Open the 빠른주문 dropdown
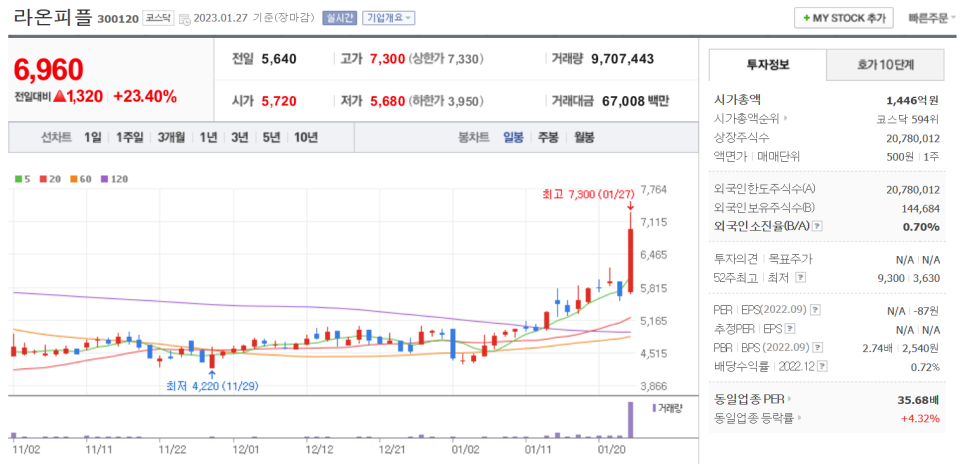 coord(931,18)
